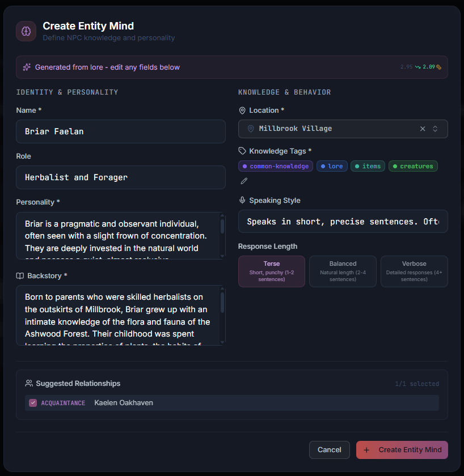Click the people icon by Suggested Relationships
The height and width of the screenshot is (476, 464).
tap(29, 383)
